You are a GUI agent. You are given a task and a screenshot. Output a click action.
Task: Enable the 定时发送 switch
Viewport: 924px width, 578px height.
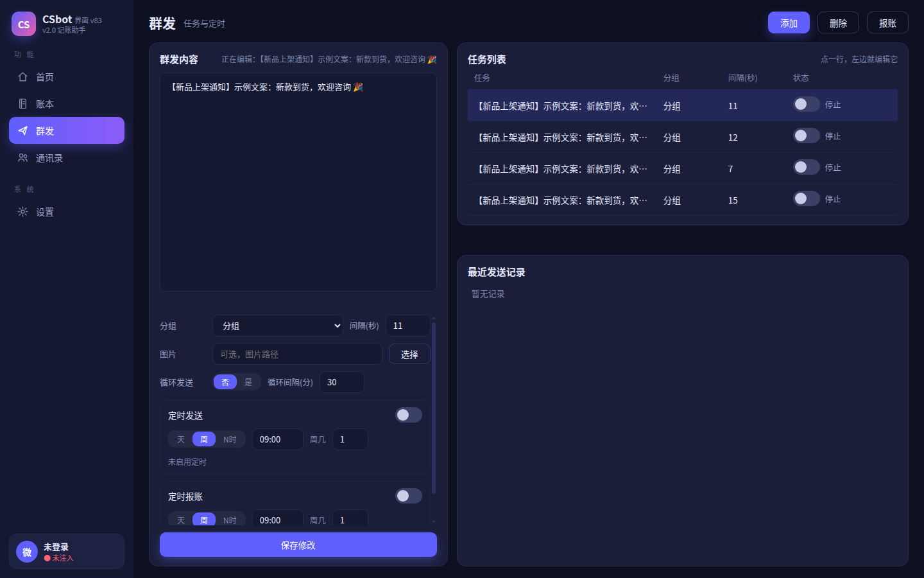pyautogui.click(x=409, y=415)
